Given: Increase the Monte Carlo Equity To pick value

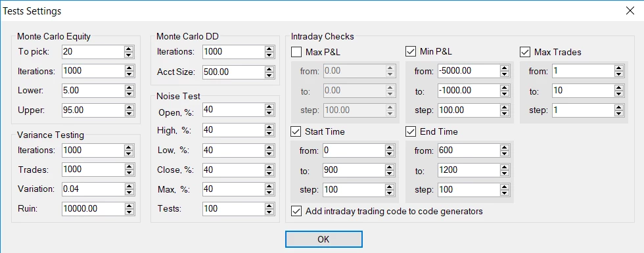Looking at the screenshot, I should 129,49.
